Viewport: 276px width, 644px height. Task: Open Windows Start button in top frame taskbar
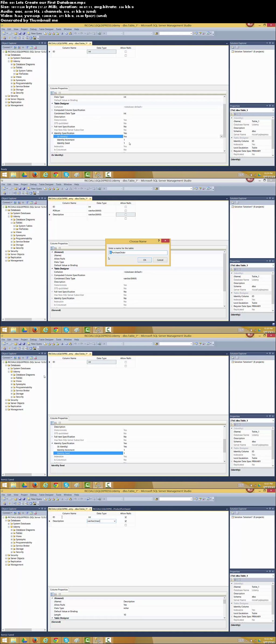pos(5,175)
